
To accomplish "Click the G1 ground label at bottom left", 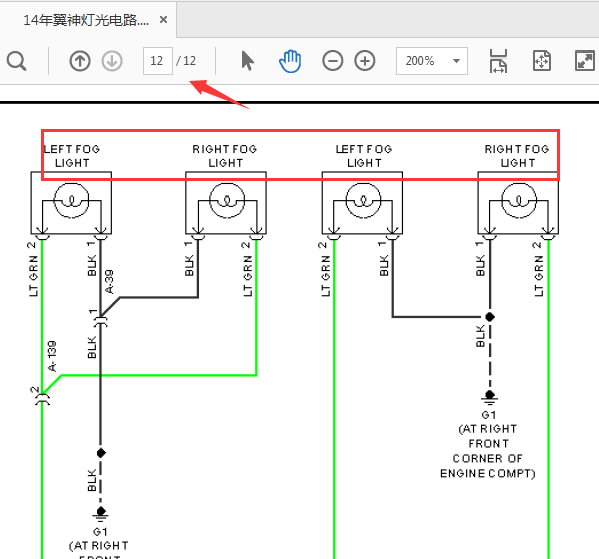I will click(100, 532).
